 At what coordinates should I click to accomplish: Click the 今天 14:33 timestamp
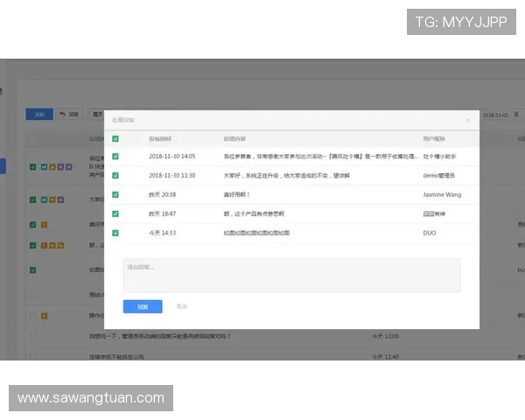(x=163, y=233)
